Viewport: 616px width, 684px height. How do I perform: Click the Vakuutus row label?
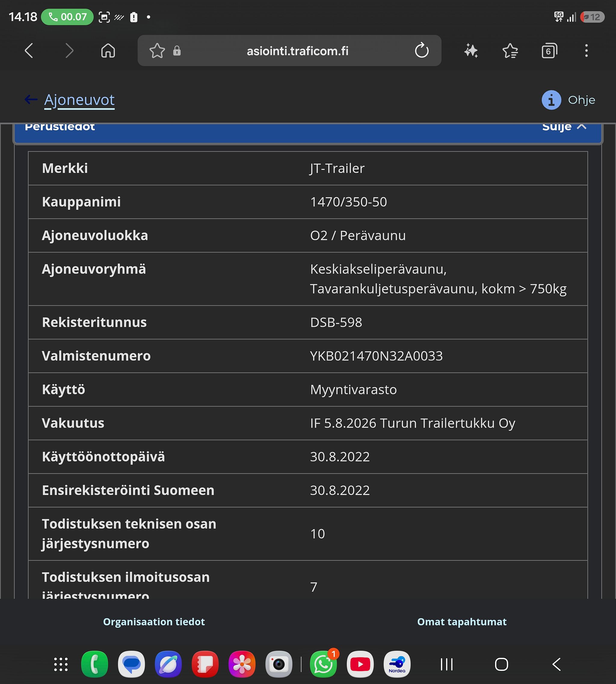(x=73, y=423)
